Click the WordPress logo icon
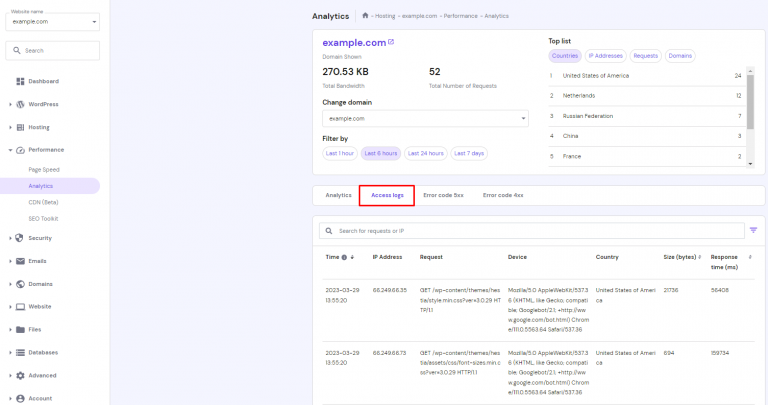This screenshot has height=405, width=768. (x=20, y=104)
